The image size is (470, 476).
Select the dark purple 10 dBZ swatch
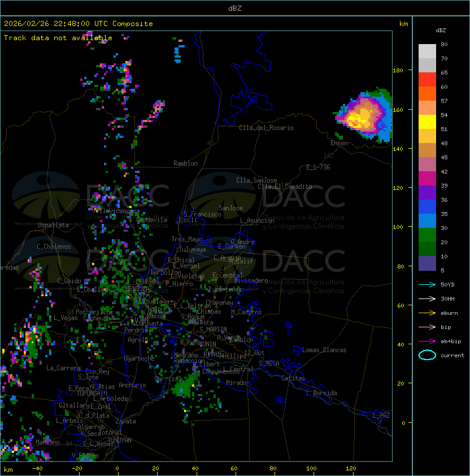coord(427,263)
